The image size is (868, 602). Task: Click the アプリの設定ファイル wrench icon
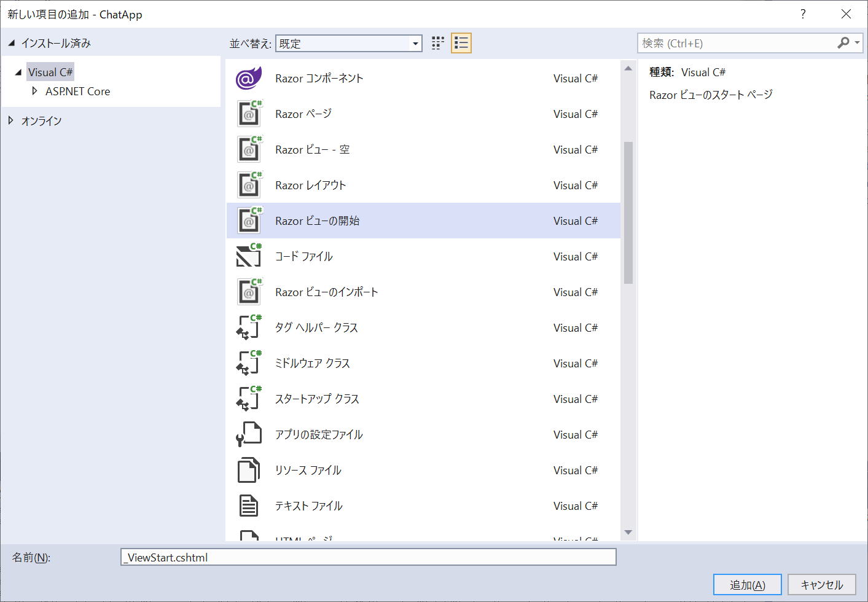[x=249, y=434]
